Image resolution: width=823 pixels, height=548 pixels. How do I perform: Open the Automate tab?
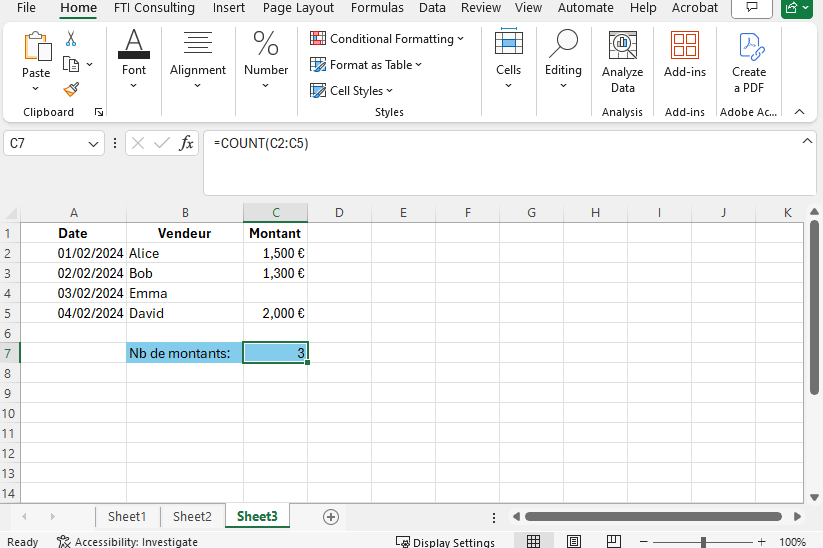pyautogui.click(x=586, y=8)
